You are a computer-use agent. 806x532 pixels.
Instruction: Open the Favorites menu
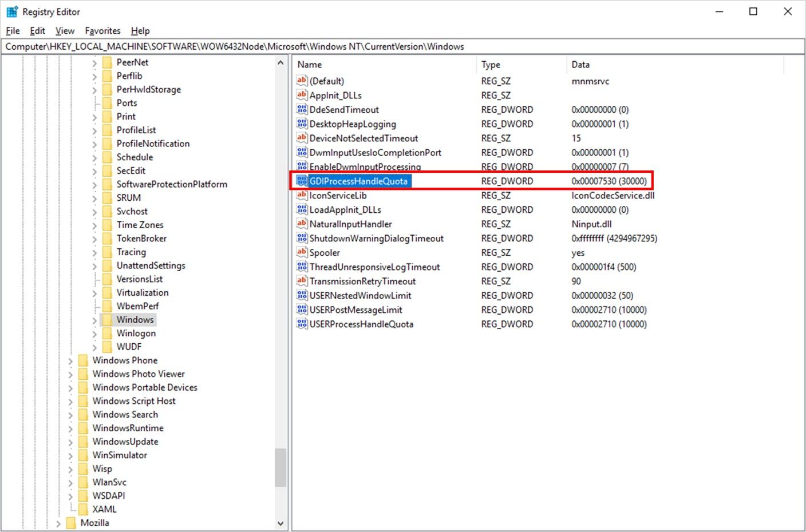pyautogui.click(x=102, y=31)
